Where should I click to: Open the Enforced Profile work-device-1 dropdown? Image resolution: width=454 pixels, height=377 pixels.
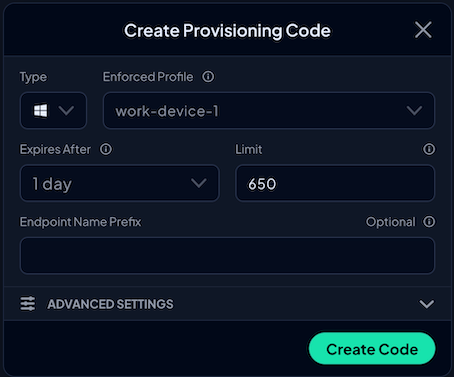point(269,111)
